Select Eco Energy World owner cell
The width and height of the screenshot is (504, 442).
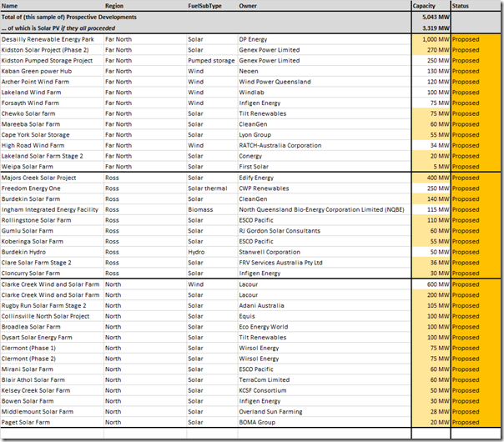[325, 327]
